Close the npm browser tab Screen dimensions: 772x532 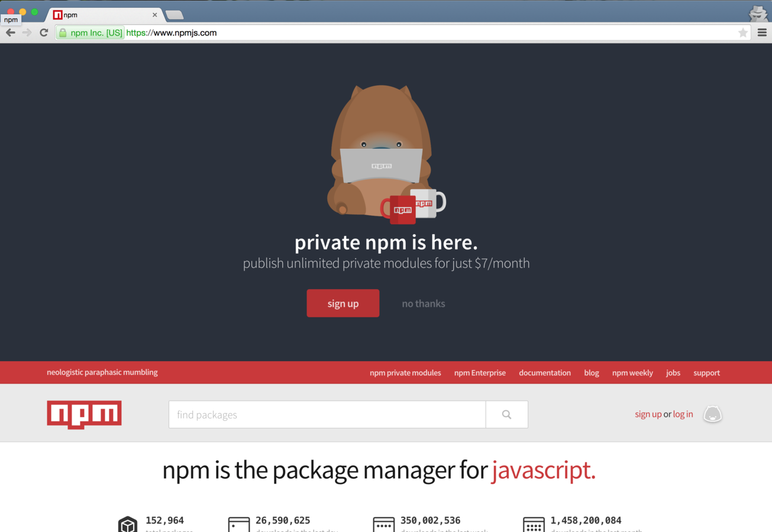pos(155,15)
